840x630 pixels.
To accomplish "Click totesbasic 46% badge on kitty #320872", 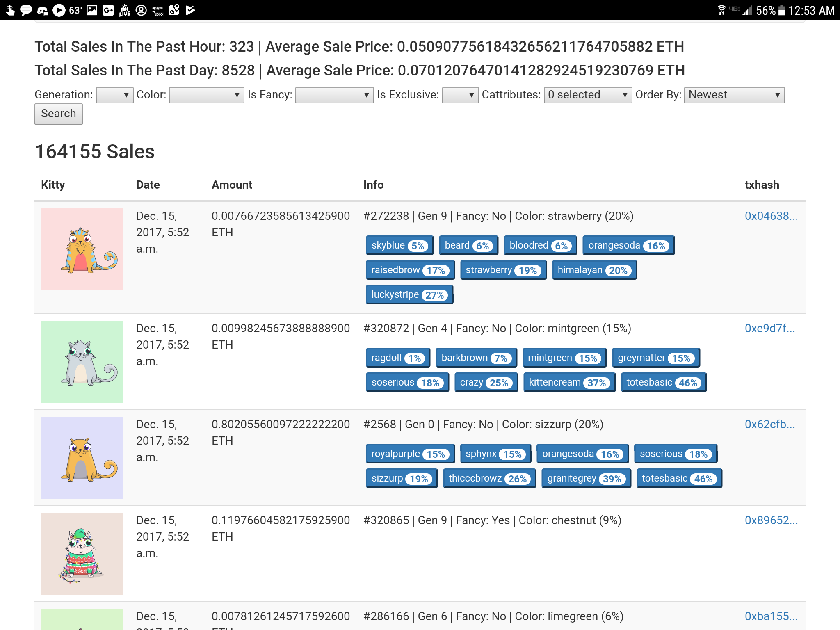I will 664,382.
